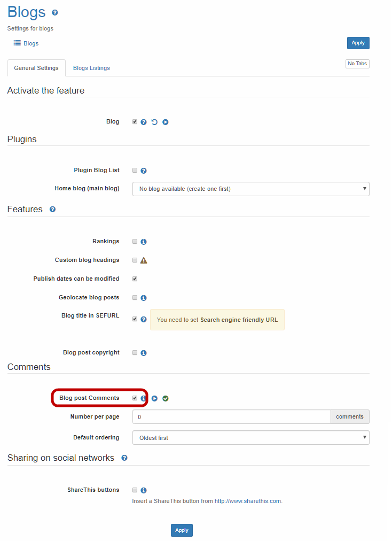Screen dimensions: 392x541
Task: Click the play icon beside the Blog checkbox
Action: [166, 122]
